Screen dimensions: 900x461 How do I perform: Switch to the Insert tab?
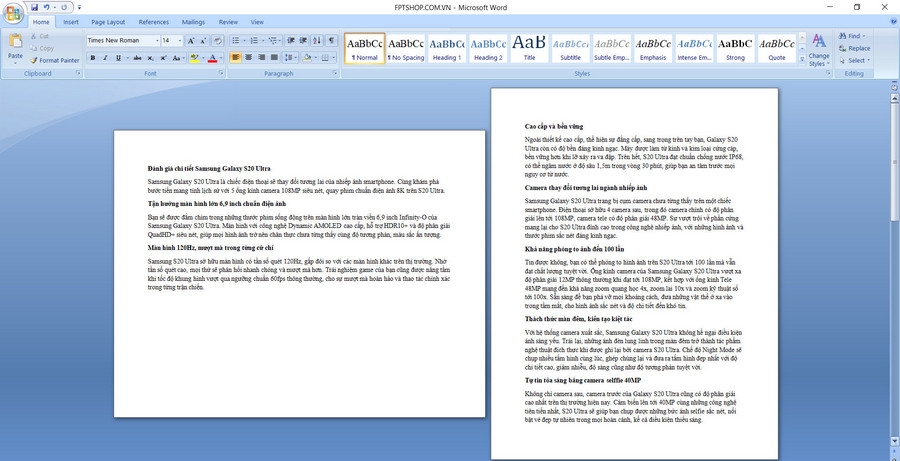(71, 22)
